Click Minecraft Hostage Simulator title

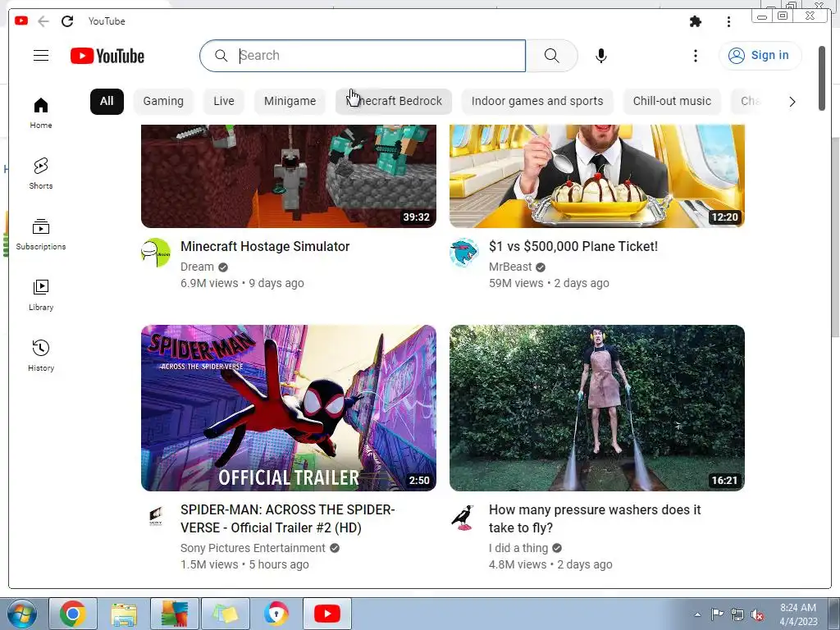(x=265, y=246)
